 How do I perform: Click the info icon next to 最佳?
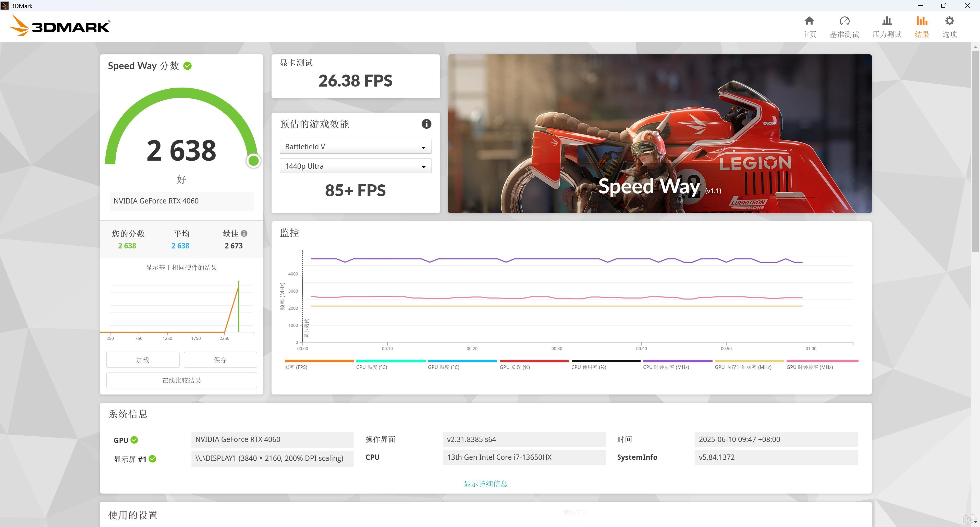point(244,234)
